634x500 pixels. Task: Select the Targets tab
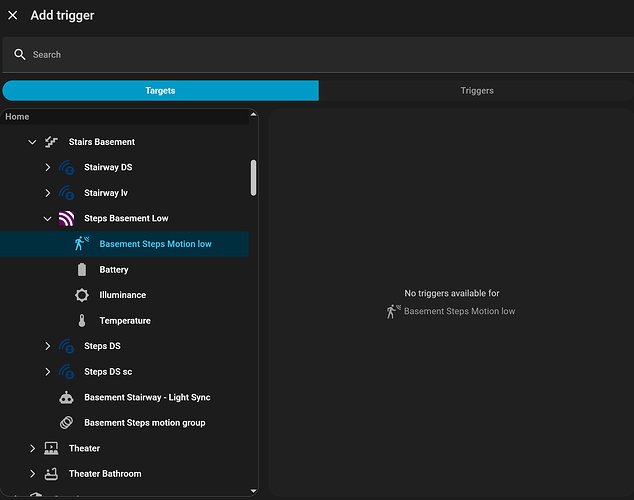(x=160, y=91)
